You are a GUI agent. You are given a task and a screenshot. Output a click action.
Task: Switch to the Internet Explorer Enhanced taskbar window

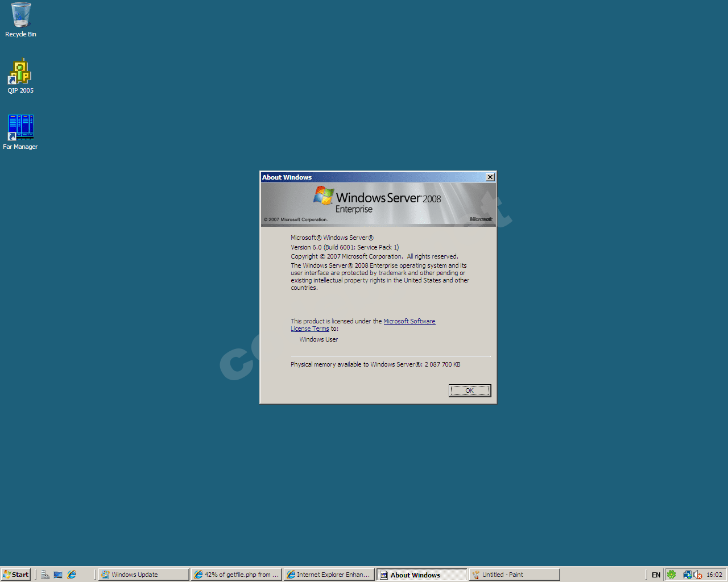coord(329,575)
